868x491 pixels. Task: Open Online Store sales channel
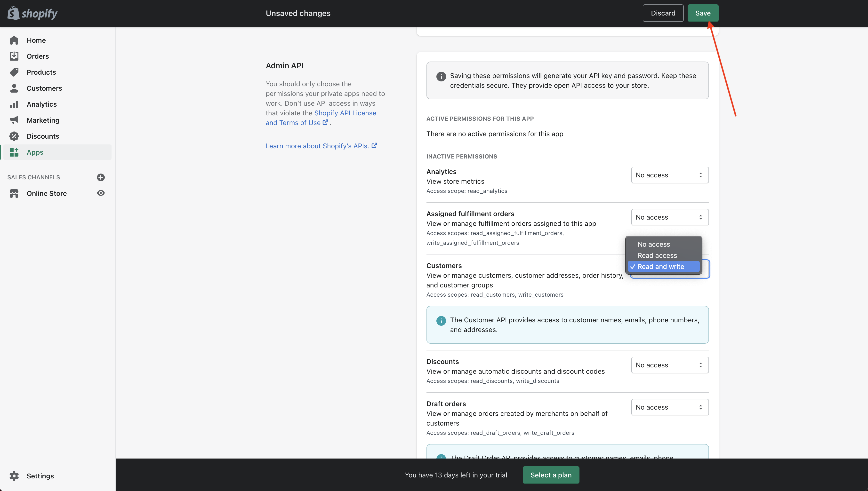coord(47,193)
